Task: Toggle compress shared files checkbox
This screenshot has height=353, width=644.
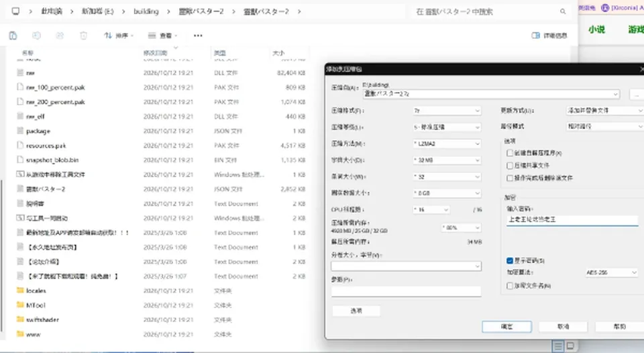Action: point(510,165)
